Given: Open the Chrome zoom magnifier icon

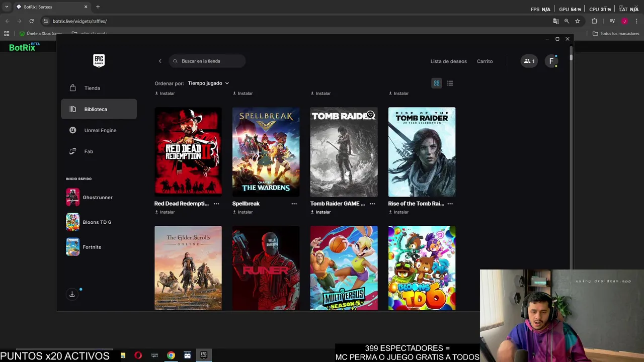Looking at the screenshot, I should tap(567, 21).
